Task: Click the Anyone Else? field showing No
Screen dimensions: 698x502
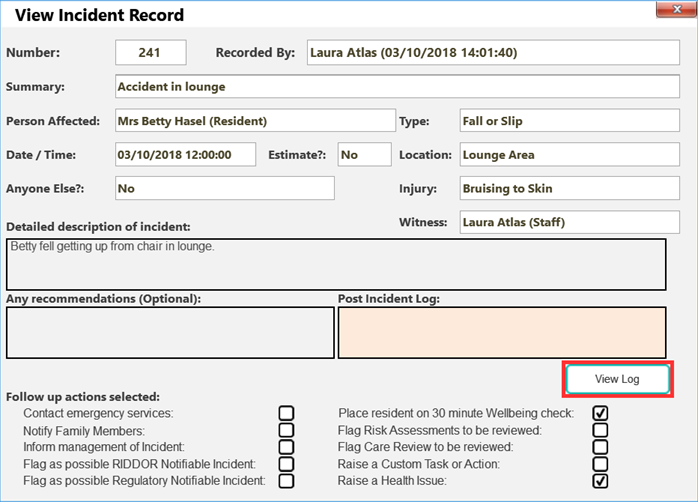Action: pos(225,188)
